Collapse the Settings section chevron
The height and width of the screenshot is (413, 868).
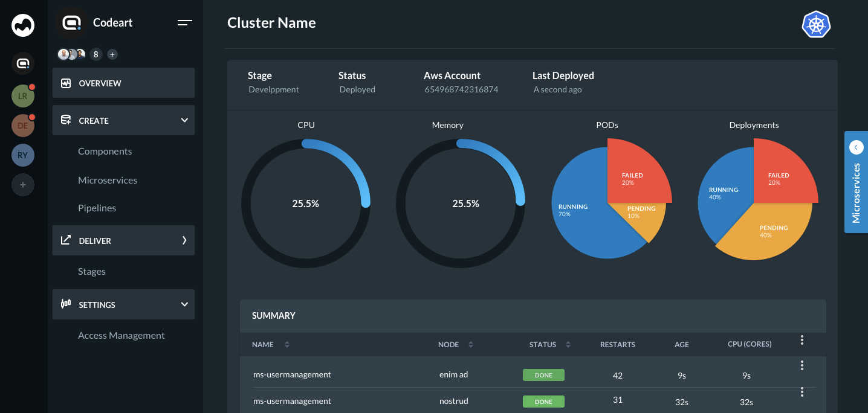click(184, 304)
